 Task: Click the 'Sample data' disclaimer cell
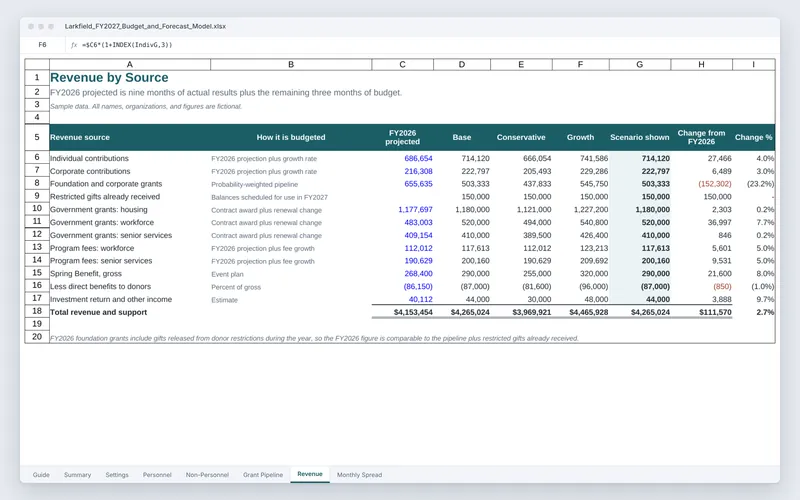(x=145, y=106)
